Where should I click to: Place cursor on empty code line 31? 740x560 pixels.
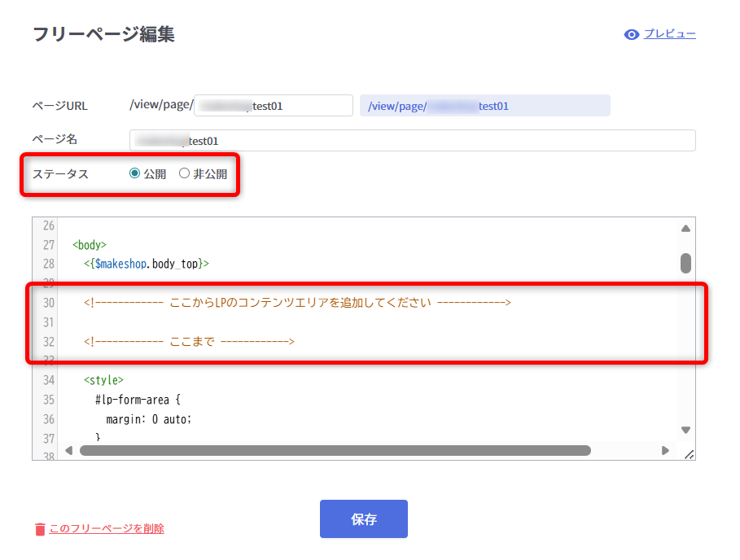(326, 322)
